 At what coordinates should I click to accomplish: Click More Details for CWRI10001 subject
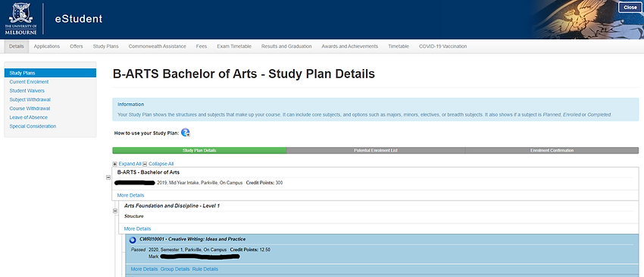point(144,269)
